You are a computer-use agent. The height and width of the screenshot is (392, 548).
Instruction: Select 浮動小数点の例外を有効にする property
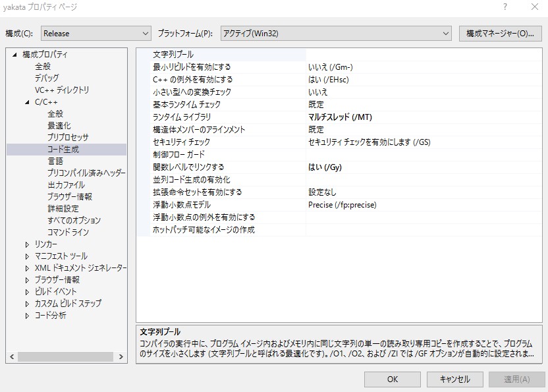[x=204, y=217]
